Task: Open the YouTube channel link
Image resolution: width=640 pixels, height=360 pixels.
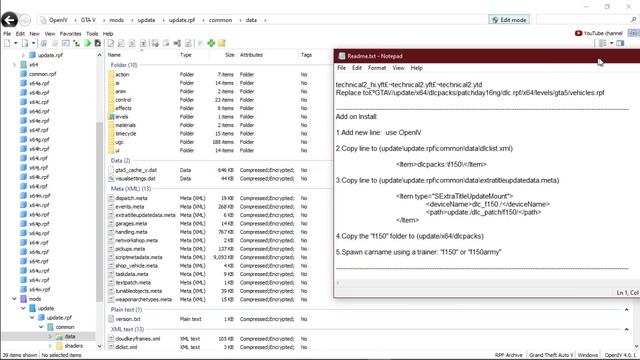Action: click(603, 33)
